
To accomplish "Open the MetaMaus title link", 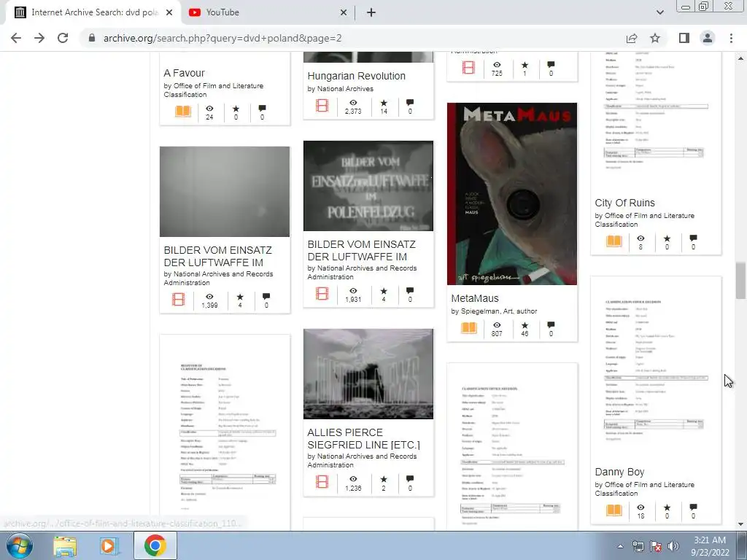I will tap(474, 298).
